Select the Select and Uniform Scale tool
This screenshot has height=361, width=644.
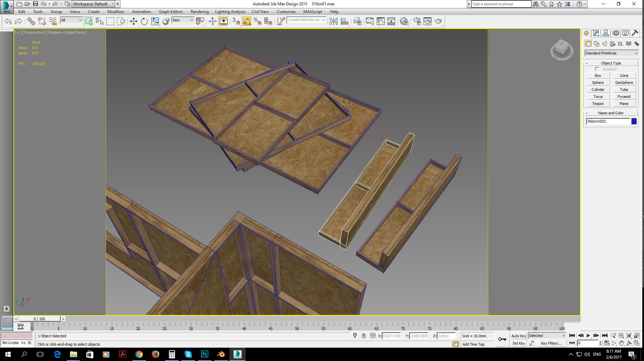[x=155, y=21]
